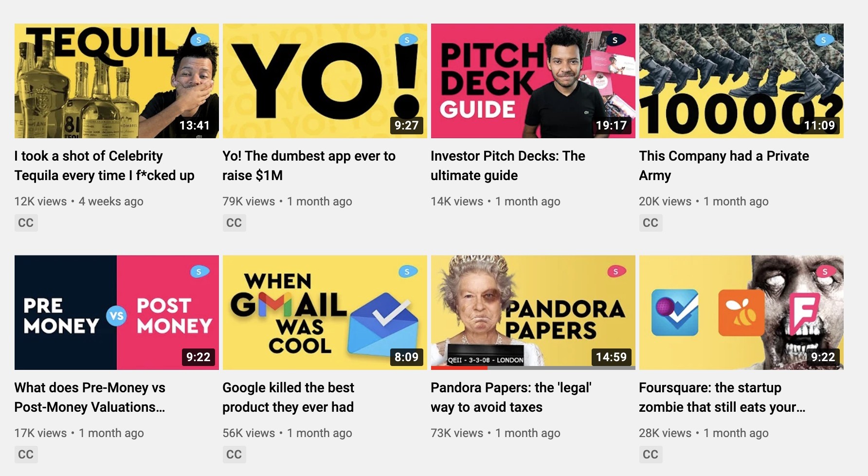Open the Yo! dumbest app video thumbnail
This screenshot has width=868, height=476.
[325, 81]
